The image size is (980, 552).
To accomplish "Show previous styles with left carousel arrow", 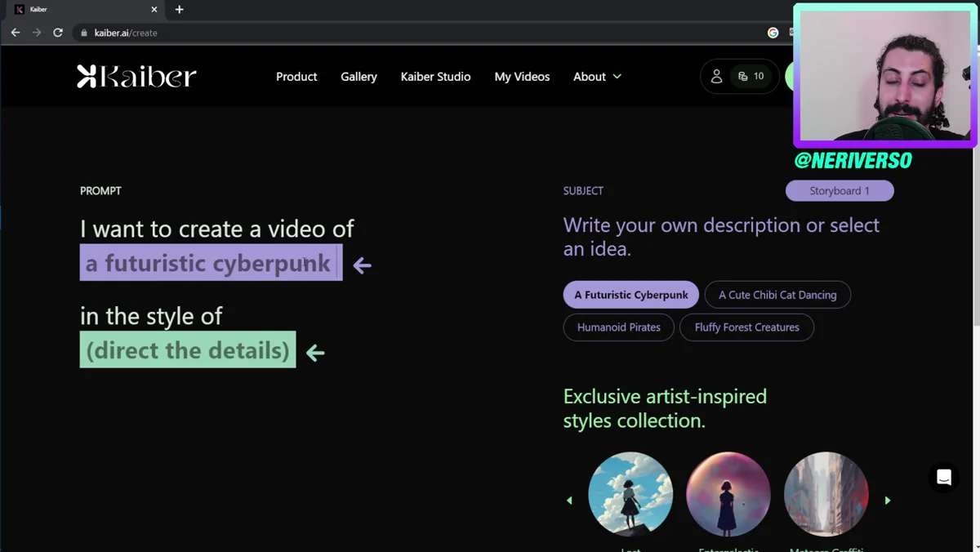I will (x=569, y=501).
